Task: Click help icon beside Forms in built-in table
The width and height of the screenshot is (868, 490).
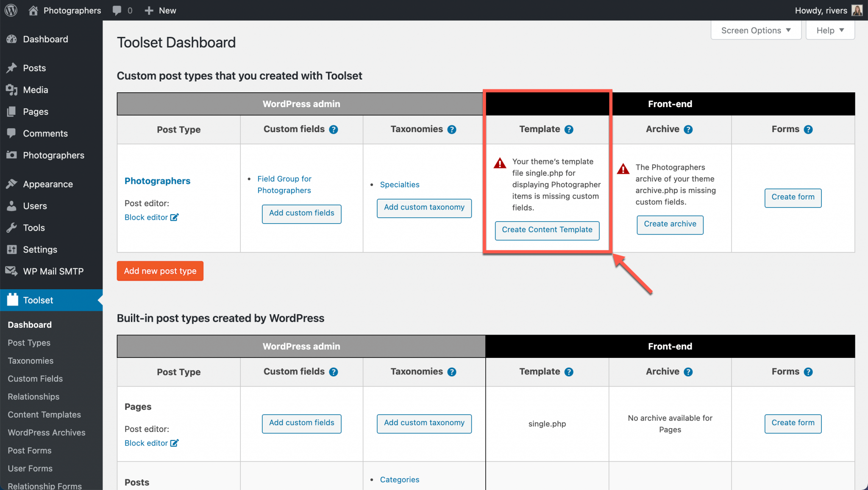Action: pos(808,372)
